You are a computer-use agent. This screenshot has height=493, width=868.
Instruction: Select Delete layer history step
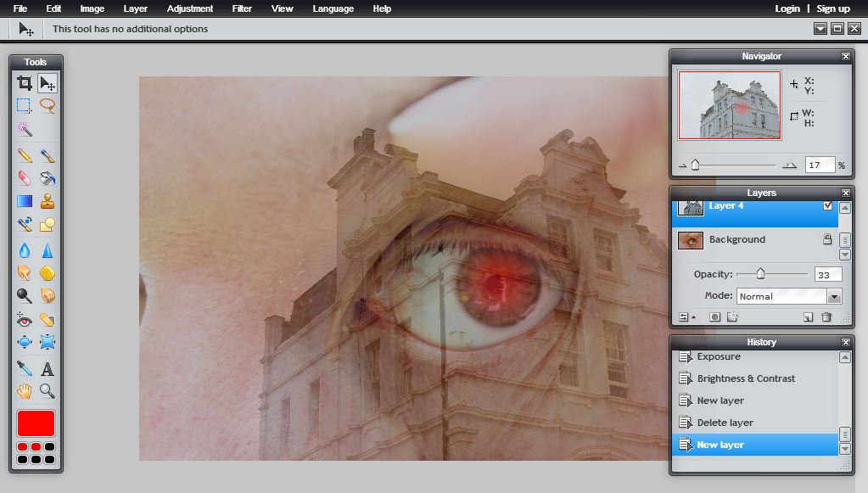[x=755, y=423]
